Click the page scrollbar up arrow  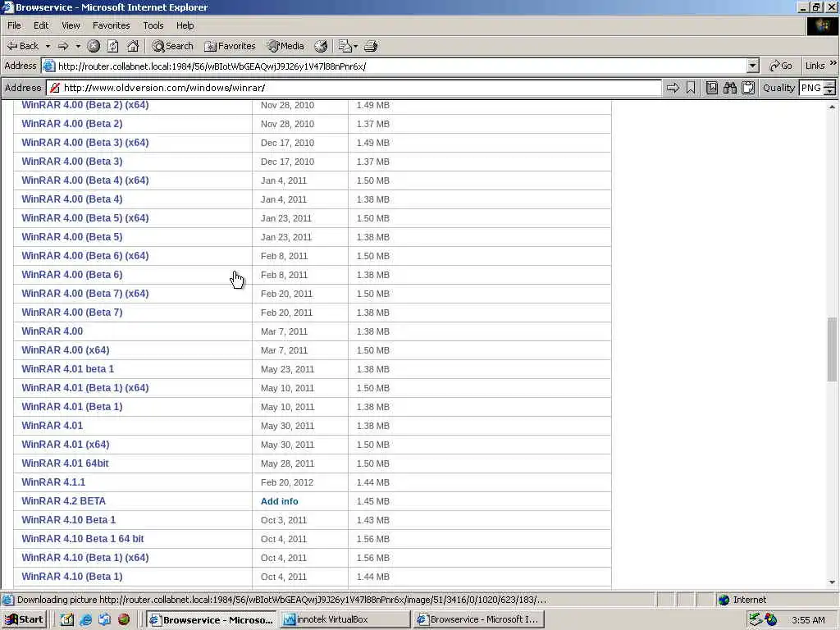tap(832, 107)
